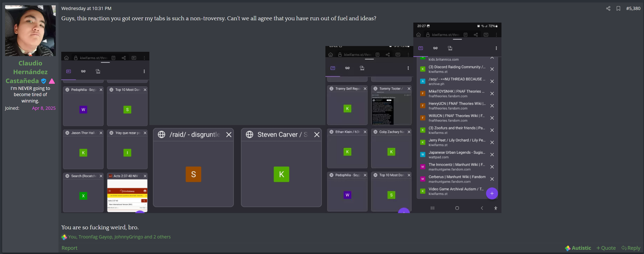Click the blue verified checkmark badge

click(x=44, y=81)
